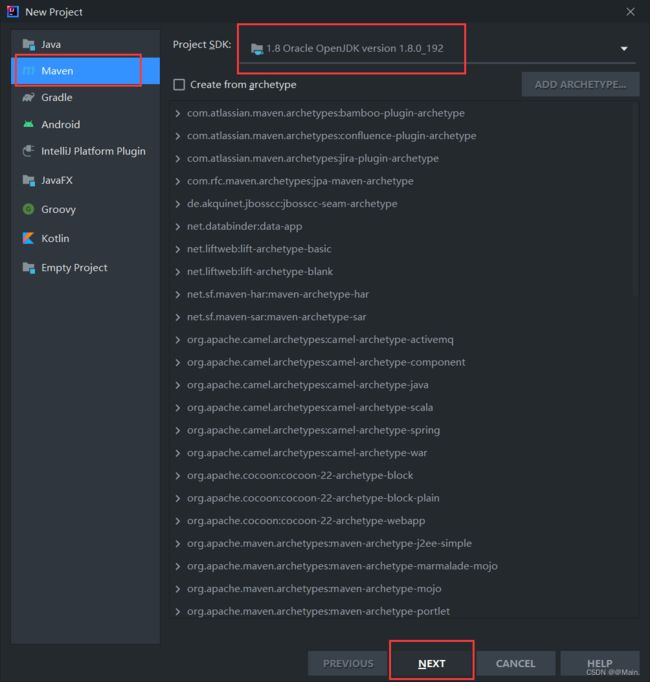Click the Empty Project folder icon
650x682 pixels.
pyautogui.click(x=29, y=267)
